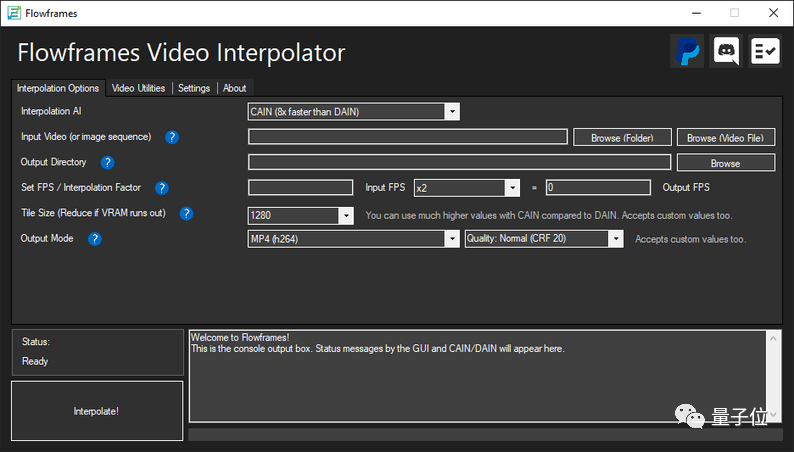Click the Output Directory path field
The height and width of the screenshot is (452, 794).
(459, 162)
